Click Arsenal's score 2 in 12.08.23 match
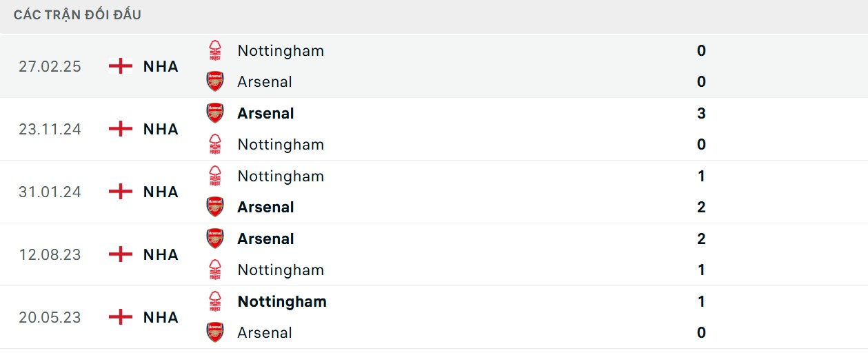 click(x=701, y=239)
